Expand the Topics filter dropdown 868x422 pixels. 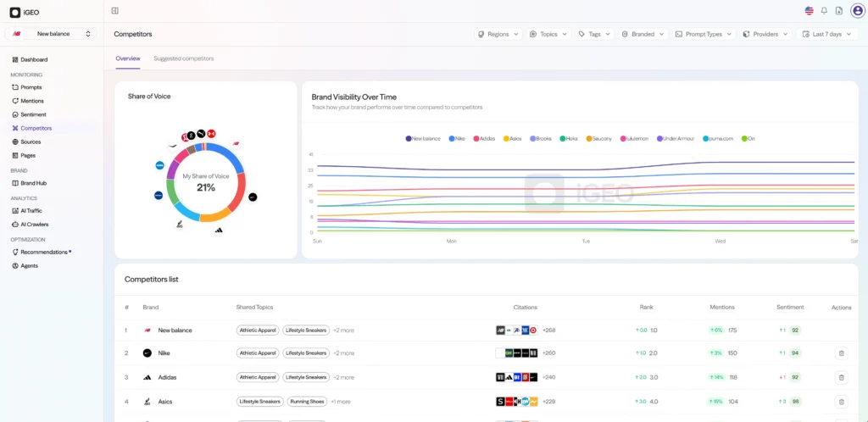coord(548,34)
